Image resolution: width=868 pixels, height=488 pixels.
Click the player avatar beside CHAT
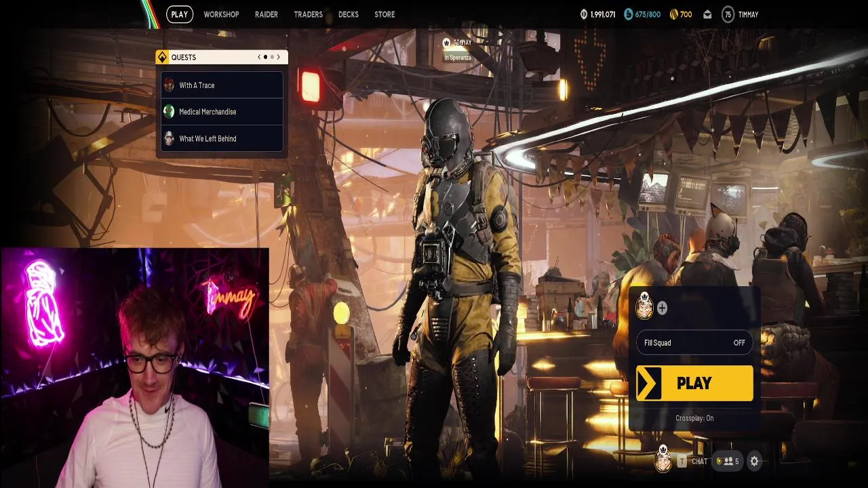coord(663,460)
